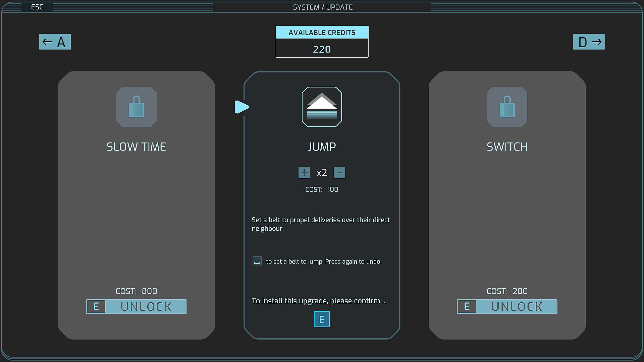The image size is (644, 362).
Task: Click the spacebar key icon
Action: click(257, 261)
